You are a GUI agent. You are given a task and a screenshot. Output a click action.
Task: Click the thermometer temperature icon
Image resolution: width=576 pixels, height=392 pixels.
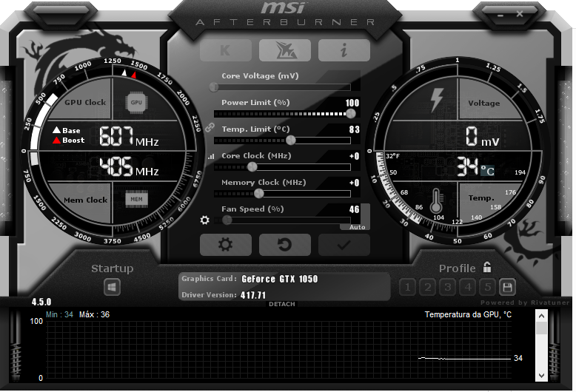tap(436, 200)
